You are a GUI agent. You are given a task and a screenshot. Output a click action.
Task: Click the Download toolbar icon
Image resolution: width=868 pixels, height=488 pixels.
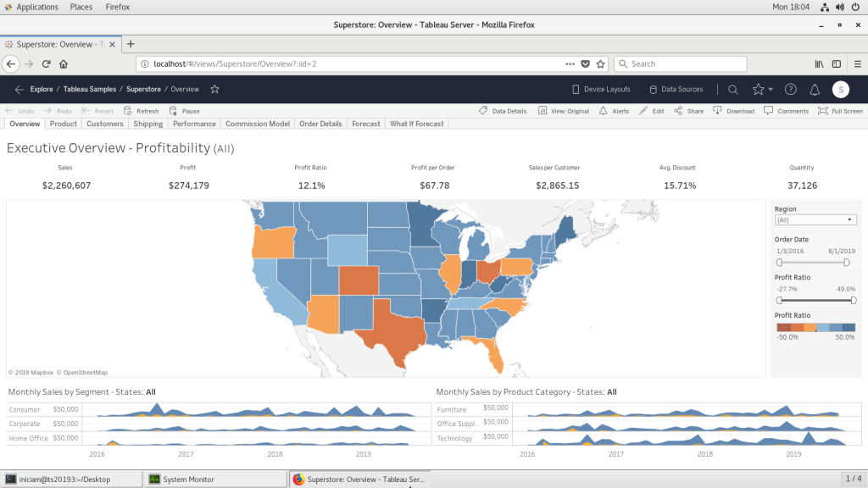734,111
